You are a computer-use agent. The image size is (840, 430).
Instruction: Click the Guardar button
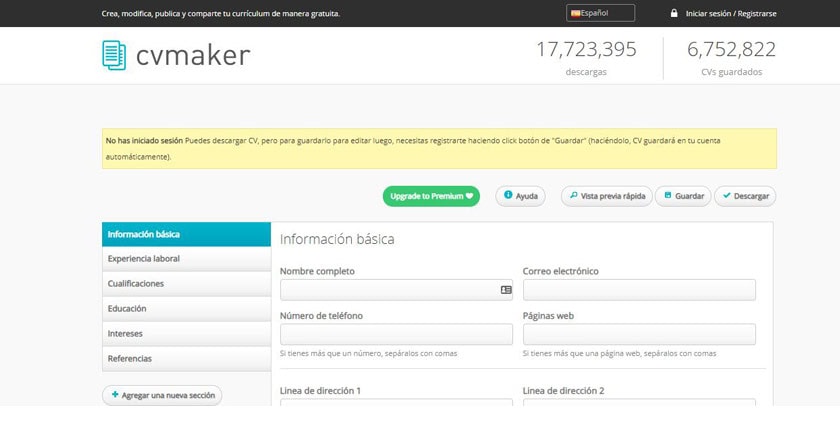pyautogui.click(x=684, y=196)
